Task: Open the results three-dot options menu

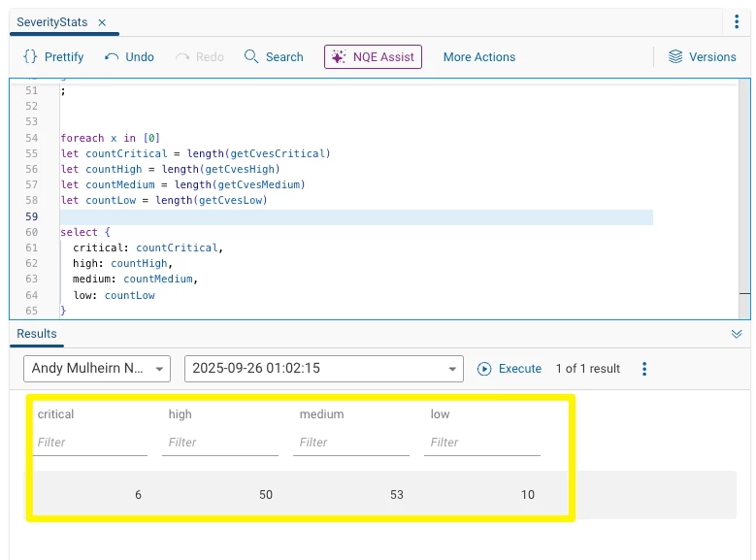Action: [x=644, y=369]
